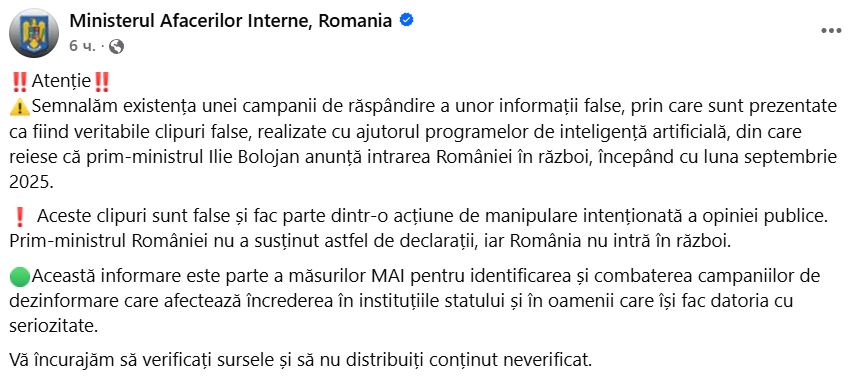Viewport: 853px width, 383px height.
Task: Click the year "2025." in the post
Action: (x=32, y=183)
